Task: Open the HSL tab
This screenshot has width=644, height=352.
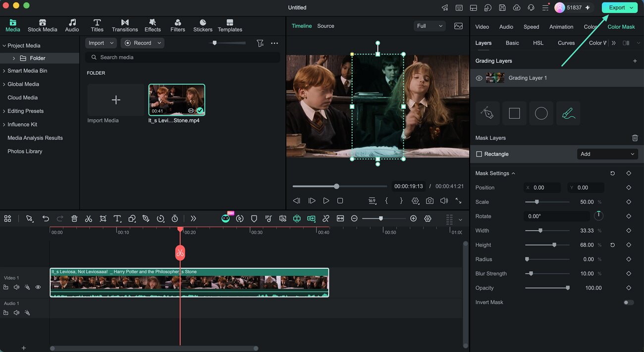Action: point(538,43)
